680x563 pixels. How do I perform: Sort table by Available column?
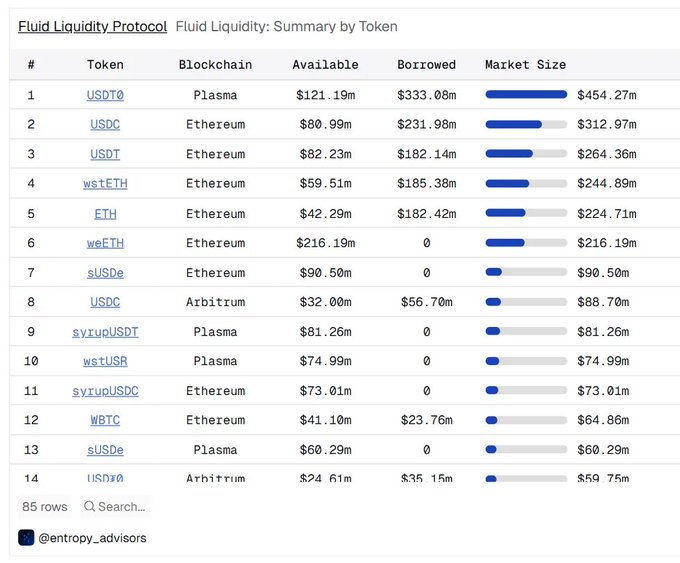325,65
